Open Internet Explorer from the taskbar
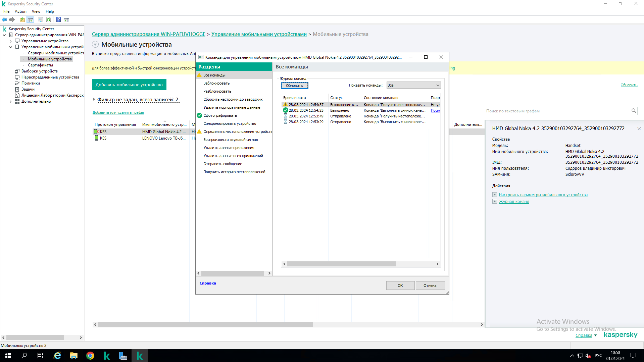Viewport: 644px width, 362px height. (x=57, y=356)
